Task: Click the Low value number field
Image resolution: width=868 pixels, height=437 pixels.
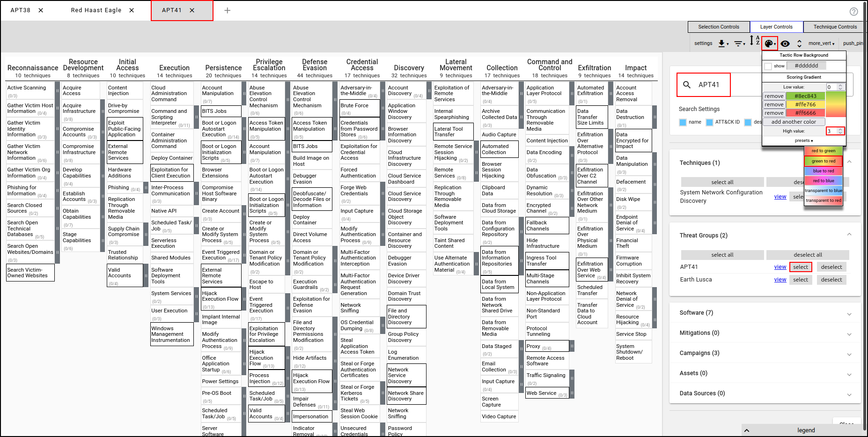Action: point(835,87)
